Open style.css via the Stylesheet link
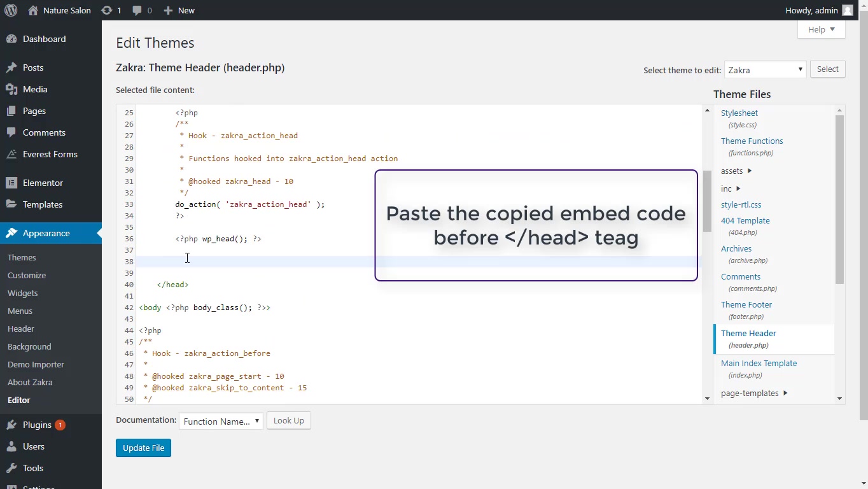868x489 pixels. [739, 113]
